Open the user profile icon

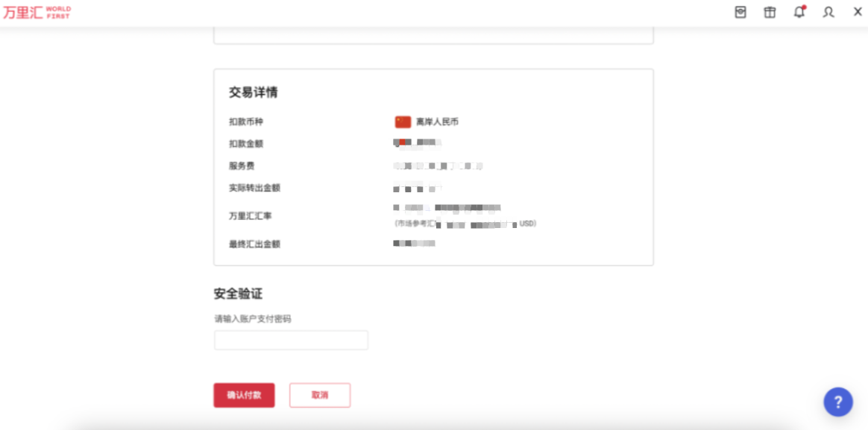click(x=828, y=12)
